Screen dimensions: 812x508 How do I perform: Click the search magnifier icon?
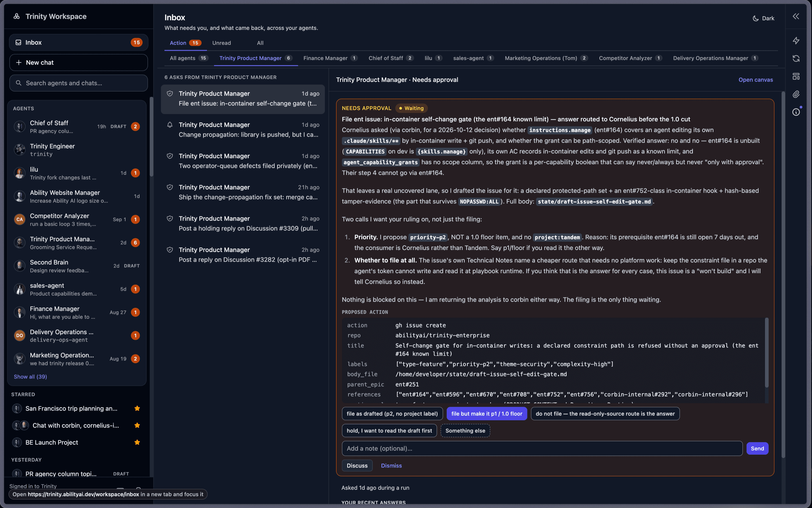pos(19,83)
